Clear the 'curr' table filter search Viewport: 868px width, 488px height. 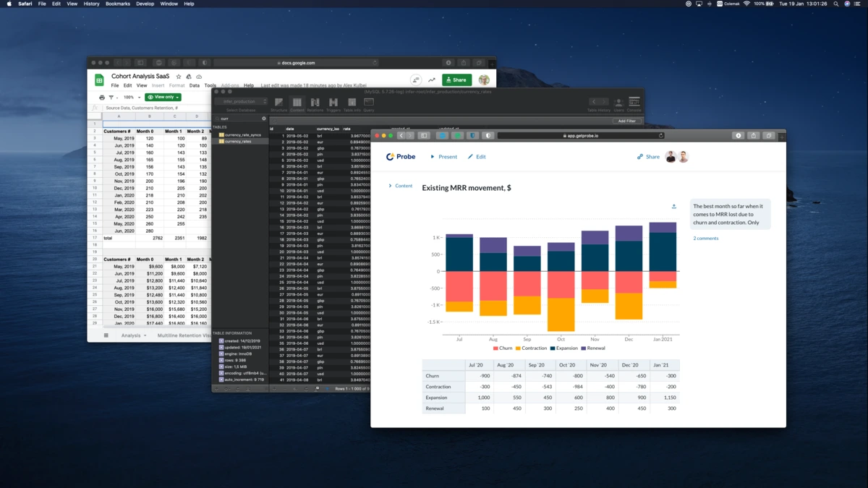pyautogui.click(x=264, y=119)
